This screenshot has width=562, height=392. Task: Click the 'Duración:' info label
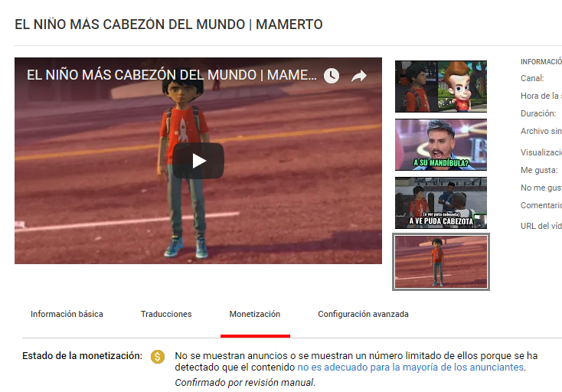pyautogui.click(x=538, y=113)
